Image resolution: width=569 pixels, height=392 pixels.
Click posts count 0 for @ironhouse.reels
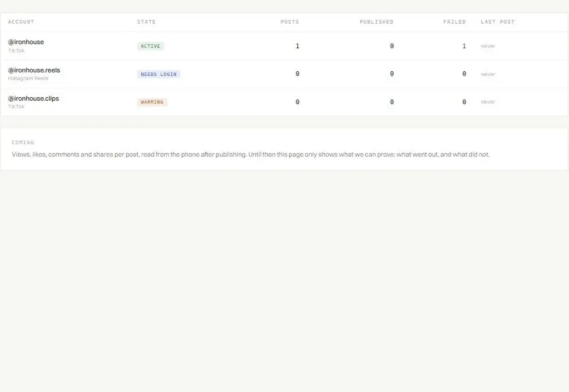point(297,74)
